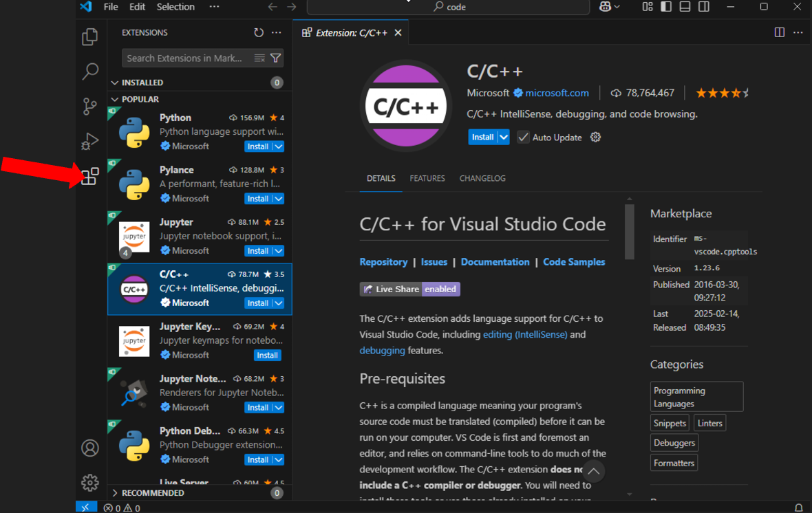Click the command center search box
Screen dimensions: 812x513
tap(449, 7)
